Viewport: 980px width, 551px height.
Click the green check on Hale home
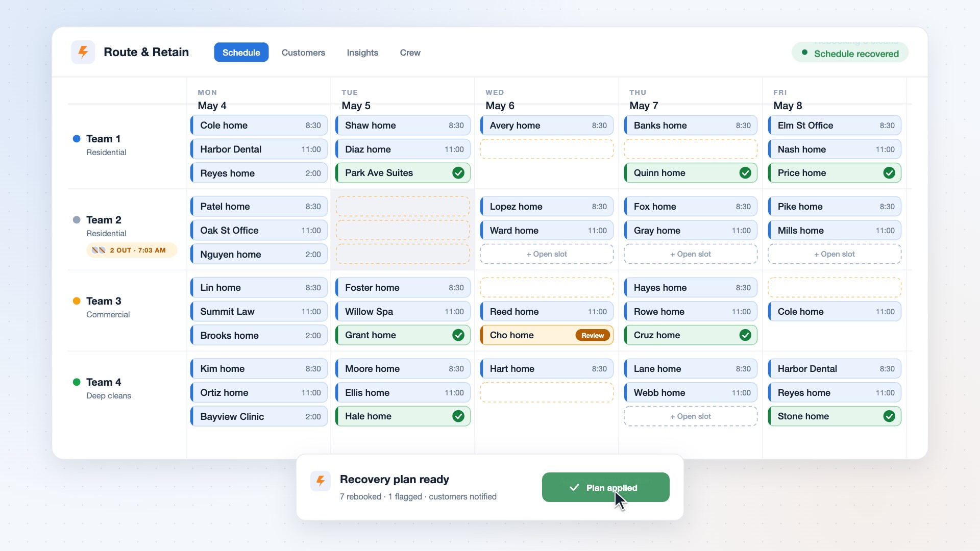coord(458,416)
